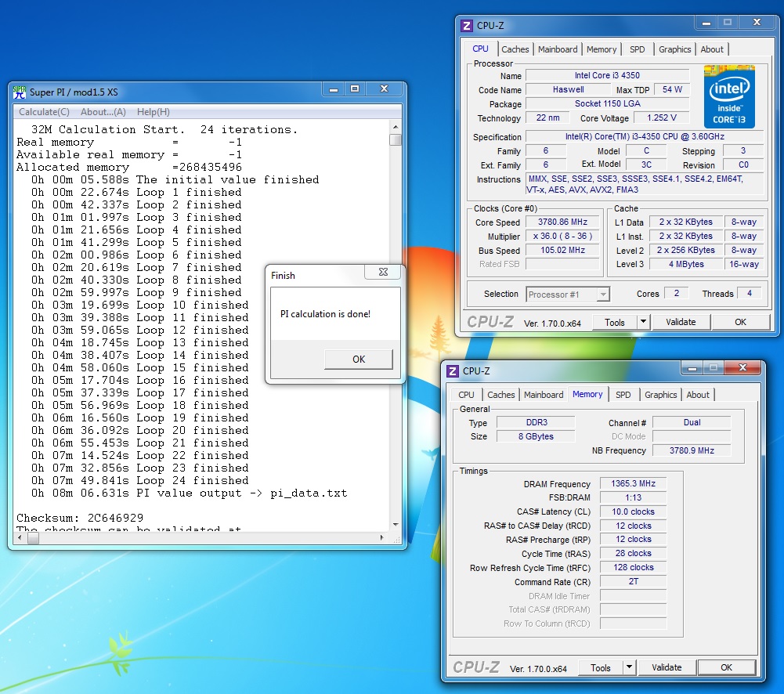Open the About tab in upper CPU-Z
The image size is (784, 694).
[711, 49]
